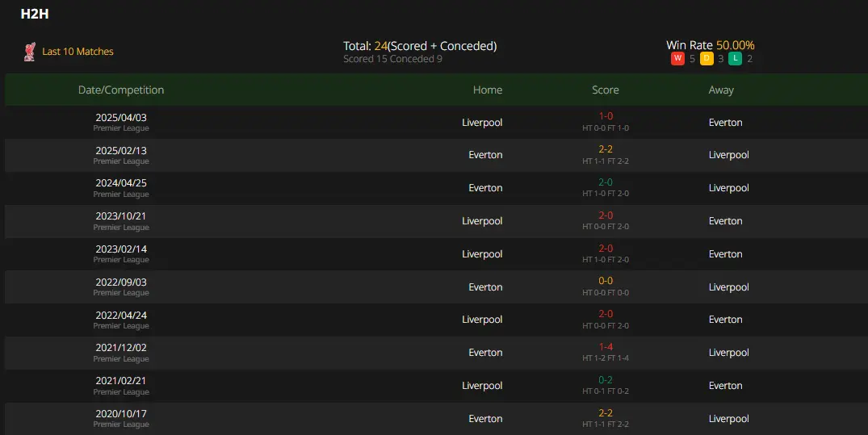
Task: Click HT 0-0 FT 1-0 result detail
Action: pyautogui.click(x=606, y=128)
